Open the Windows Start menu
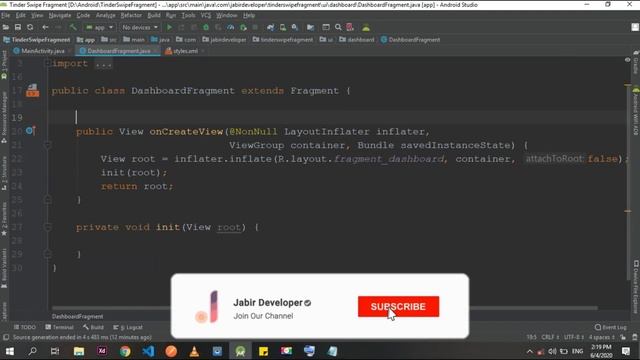 click(x=9, y=351)
